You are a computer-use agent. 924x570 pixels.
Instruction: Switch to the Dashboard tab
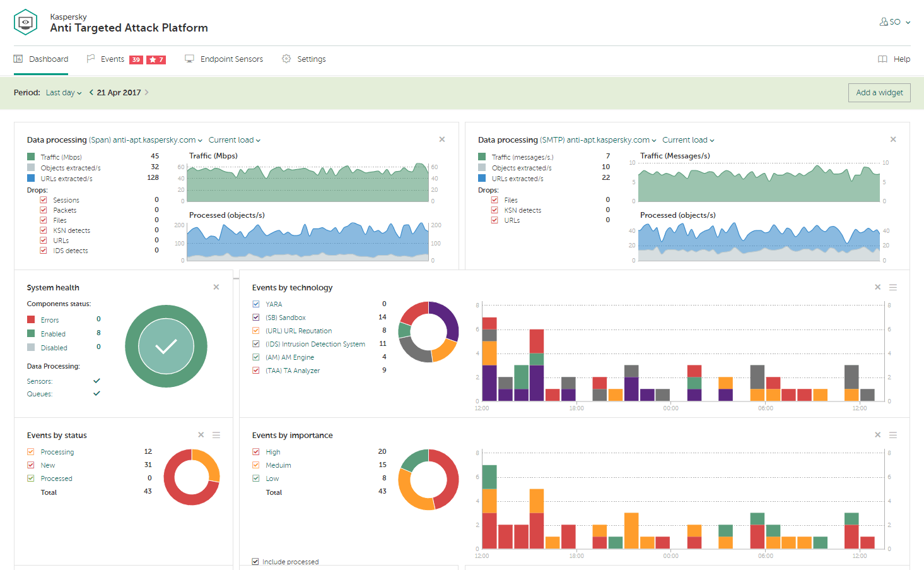click(x=41, y=59)
